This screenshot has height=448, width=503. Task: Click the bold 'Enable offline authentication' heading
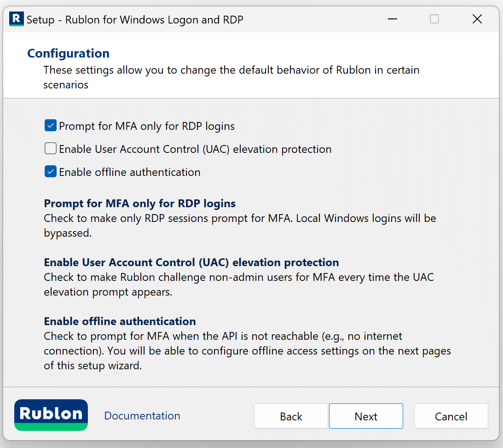coord(120,321)
